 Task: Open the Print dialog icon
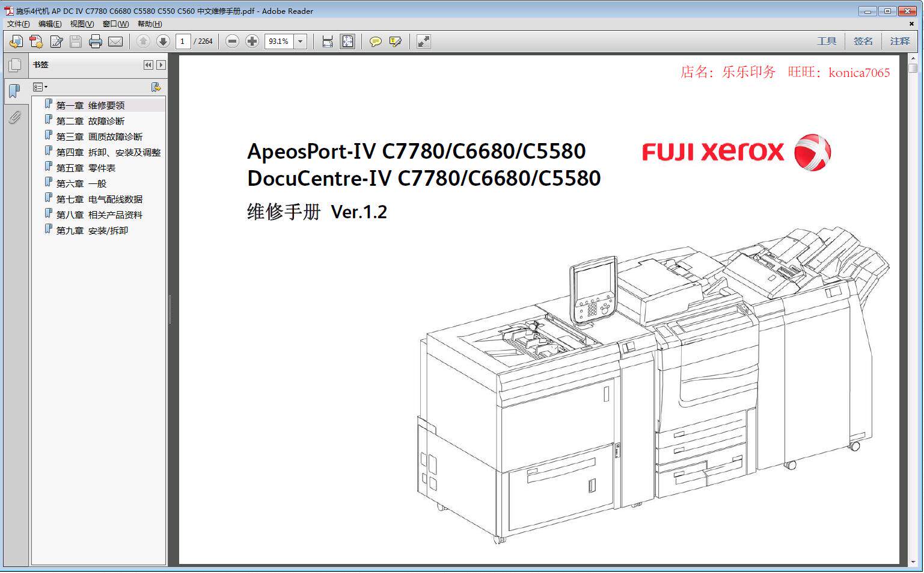point(94,41)
